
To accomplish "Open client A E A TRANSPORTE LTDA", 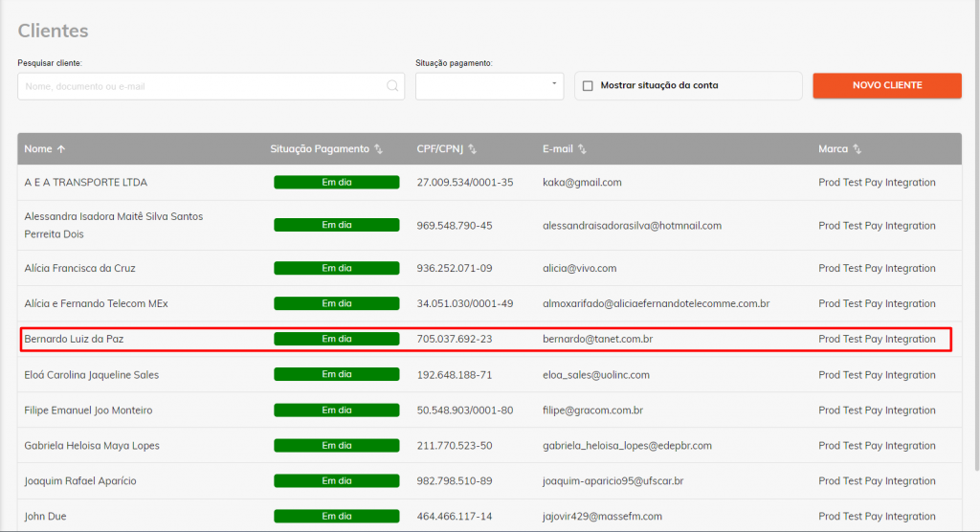I will [x=85, y=183].
